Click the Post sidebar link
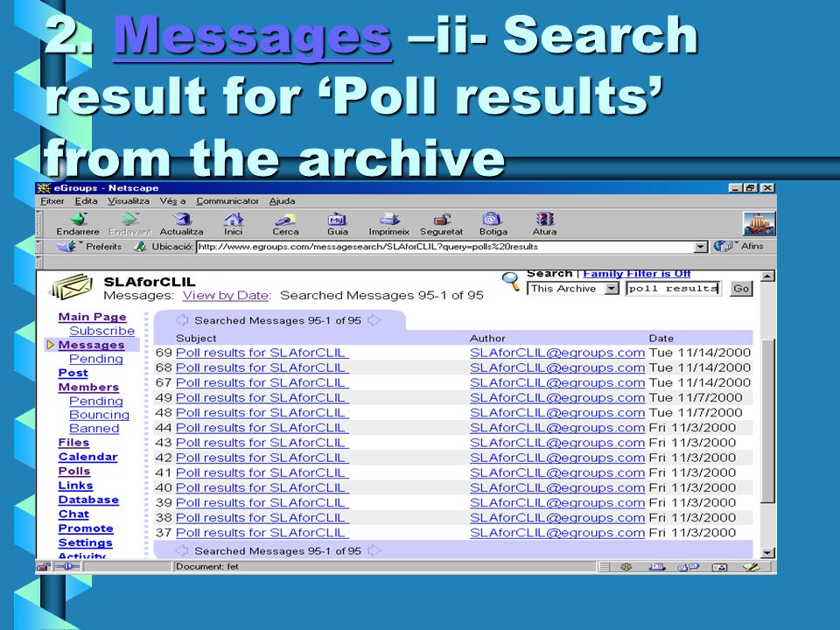Screen dimensions: 840x630 click(x=73, y=373)
